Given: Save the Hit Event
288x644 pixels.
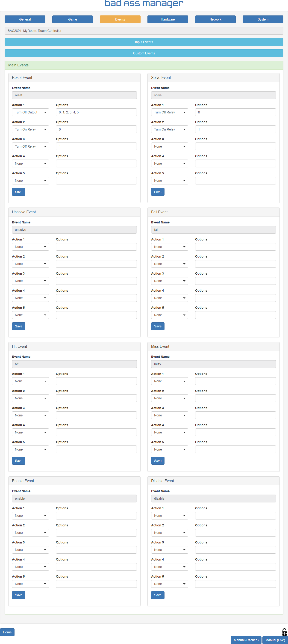Looking at the screenshot, I should pos(19,460).
